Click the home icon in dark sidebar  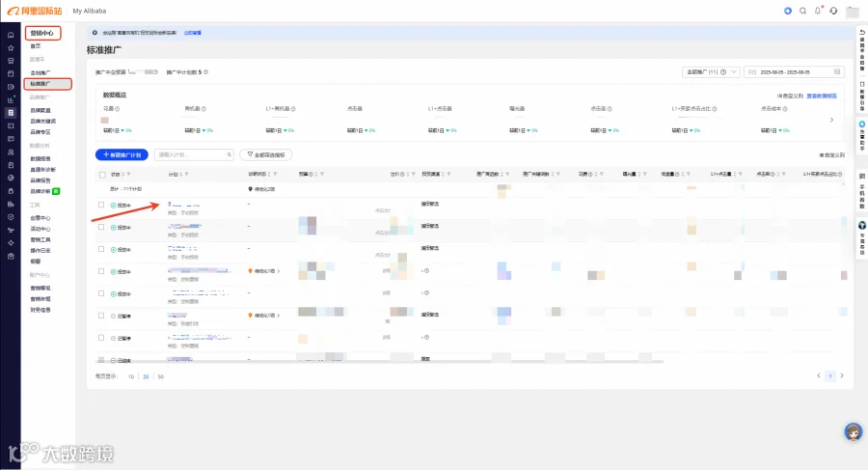11,35
